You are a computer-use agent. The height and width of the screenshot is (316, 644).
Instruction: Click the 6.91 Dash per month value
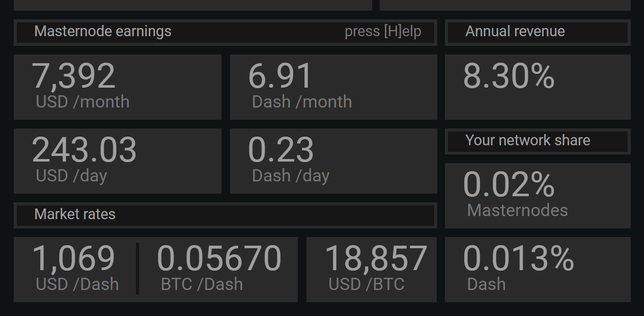point(280,76)
